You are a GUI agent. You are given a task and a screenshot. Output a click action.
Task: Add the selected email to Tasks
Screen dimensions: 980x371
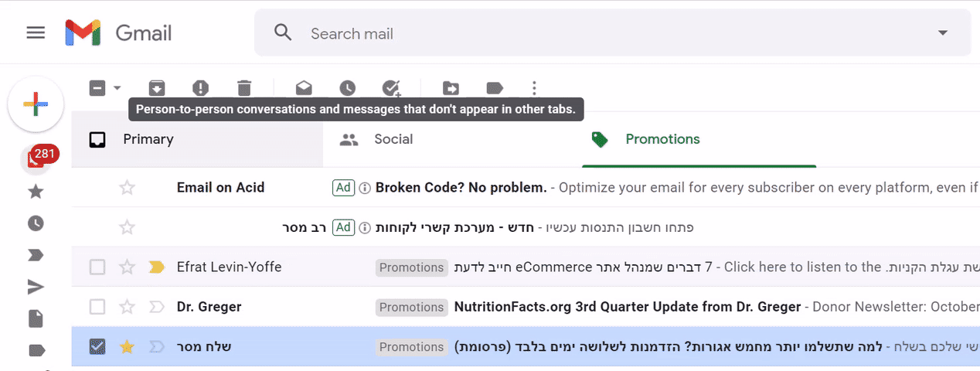(x=391, y=87)
